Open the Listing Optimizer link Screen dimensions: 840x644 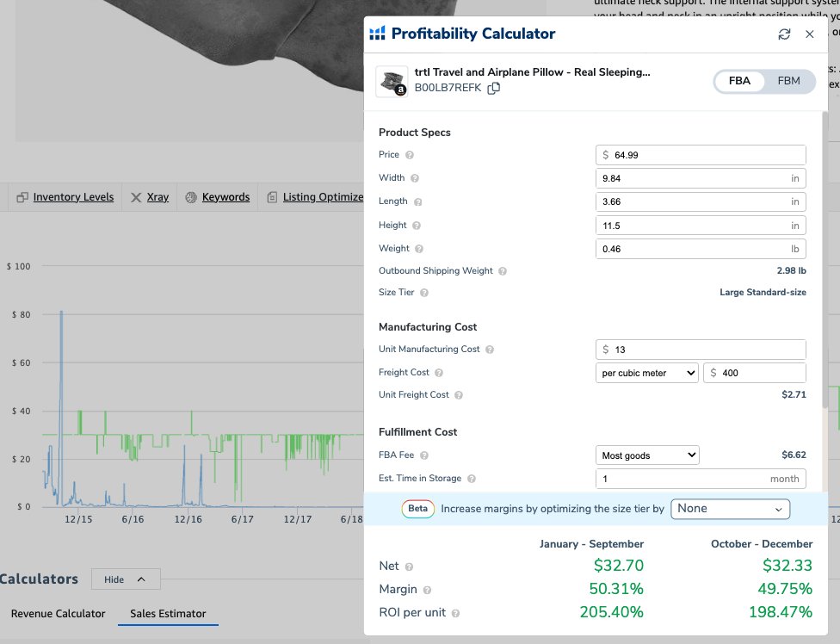click(323, 197)
